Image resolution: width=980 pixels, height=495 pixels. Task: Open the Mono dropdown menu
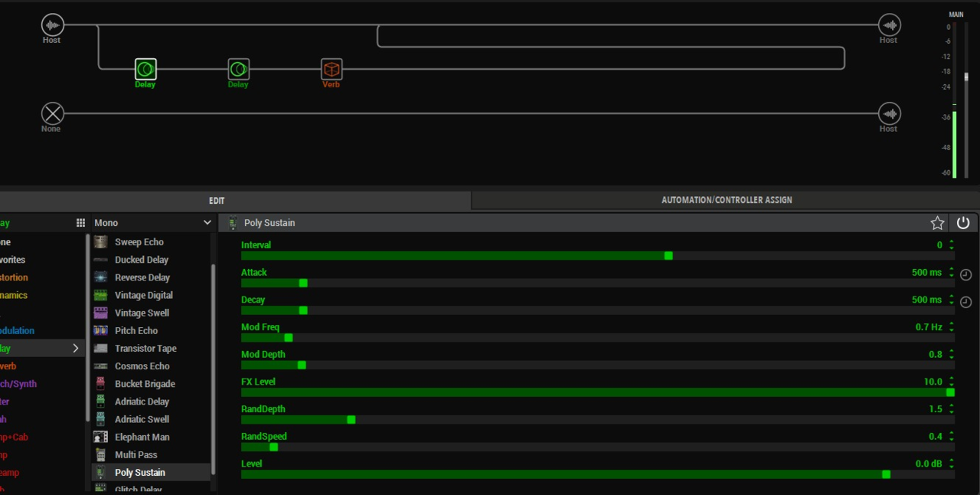(152, 223)
